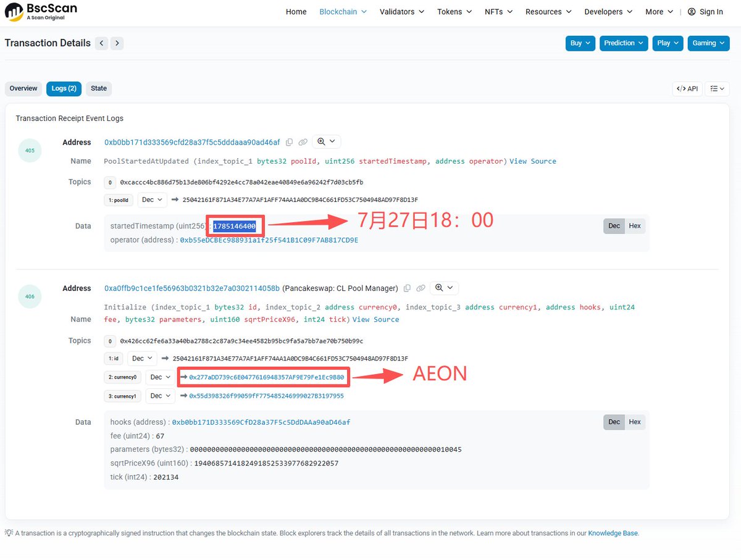741x560 pixels.
Task: Expand the Resources menu
Action: pos(548,12)
